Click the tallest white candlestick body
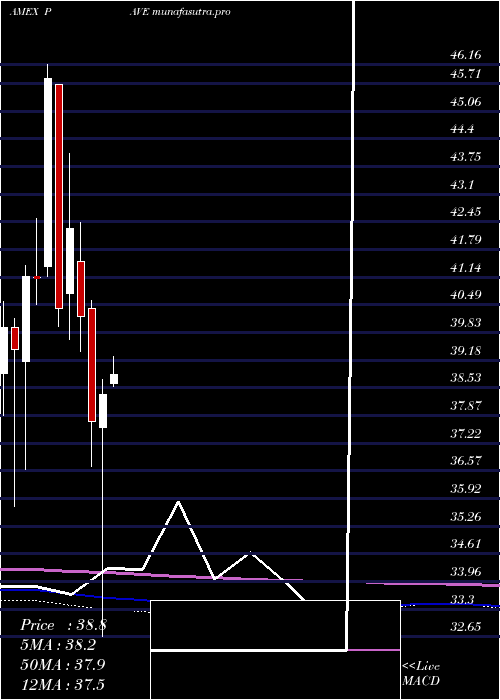The image size is (500, 700). (48, 172)
